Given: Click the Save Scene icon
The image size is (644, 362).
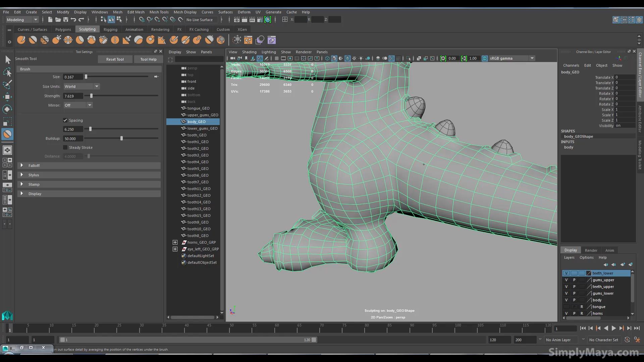Looking at the screenshot, I should click(x=66, y=20).
